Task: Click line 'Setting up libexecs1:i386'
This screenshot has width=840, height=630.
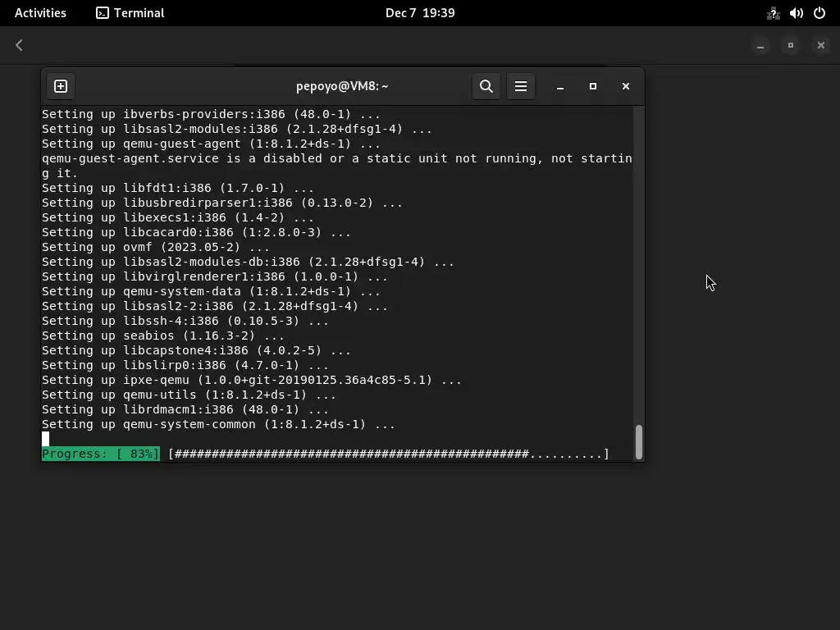Action: pyautogui.click(x=178, y=217)
